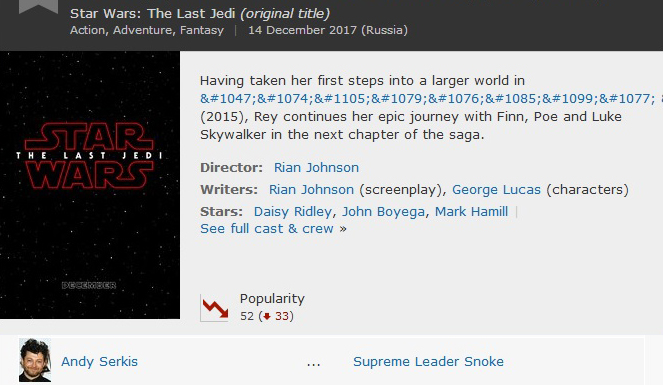Click the red down arrow beside 33
This screenshot has width=663, height=385.
pos(267,317)
